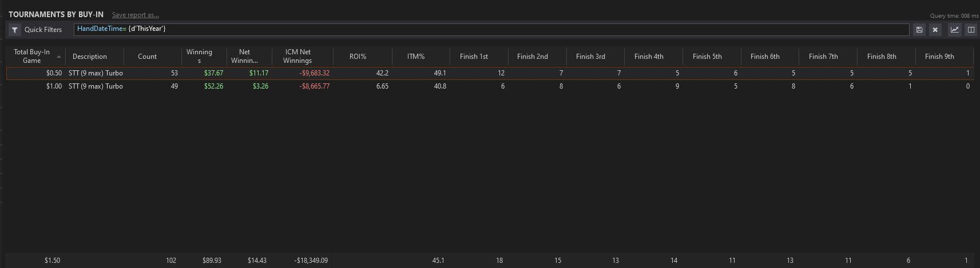Clear the filter with the X icon
Viewport: 980px width, 268px height.
[x=935, y=30]
